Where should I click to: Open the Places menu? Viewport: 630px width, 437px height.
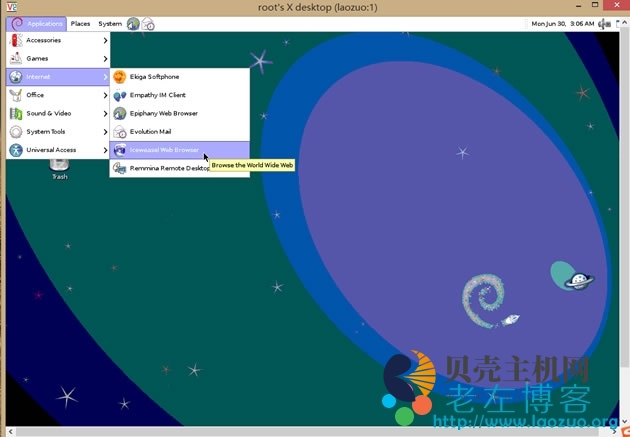tap(80, 23)
